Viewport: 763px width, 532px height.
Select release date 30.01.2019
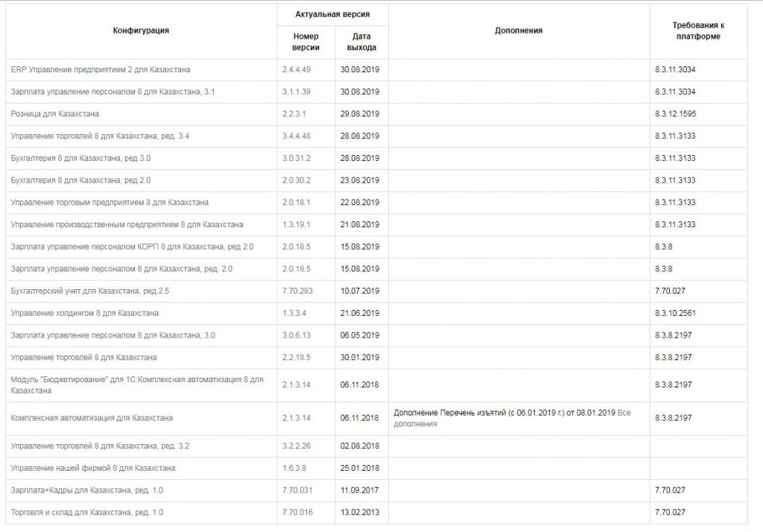pos(360,357)
